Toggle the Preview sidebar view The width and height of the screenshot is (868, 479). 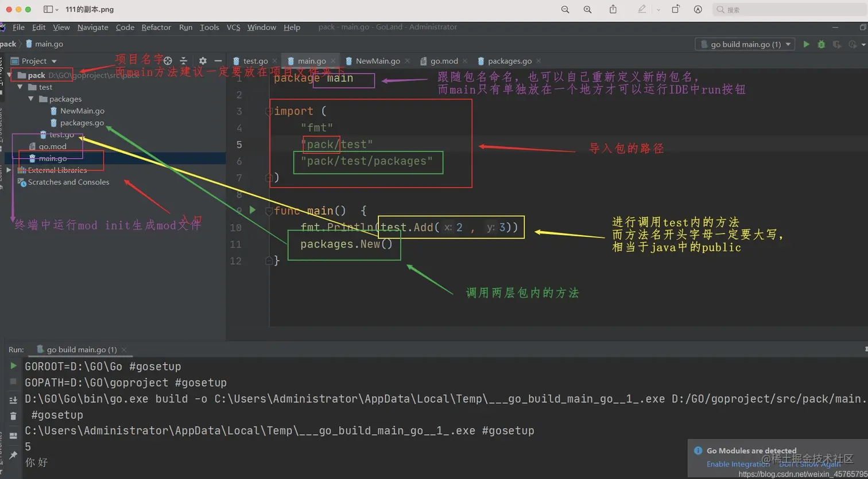[48, 10]
